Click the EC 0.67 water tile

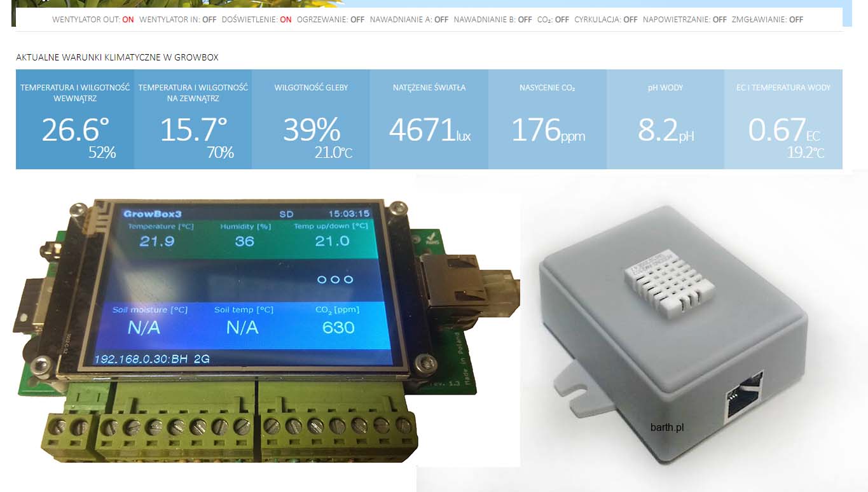click(783, 120)
